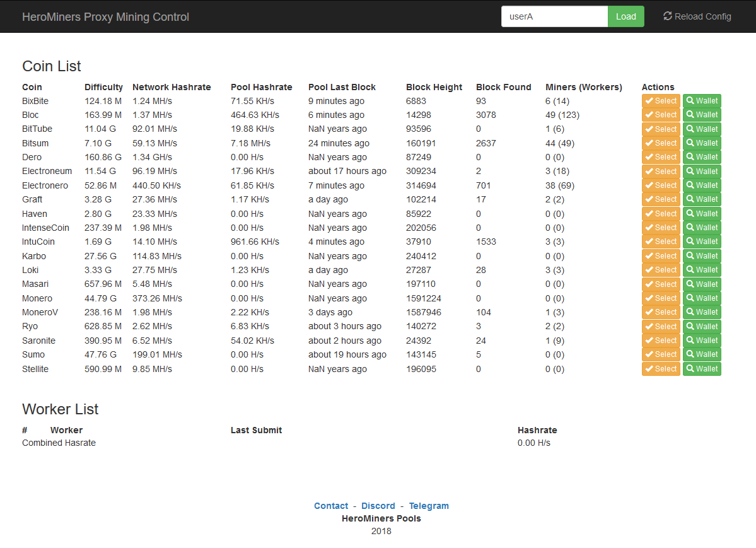This screenshot has width=756, height=548.
Task: Select the Graft coin
Action: (x=661, y=199)
